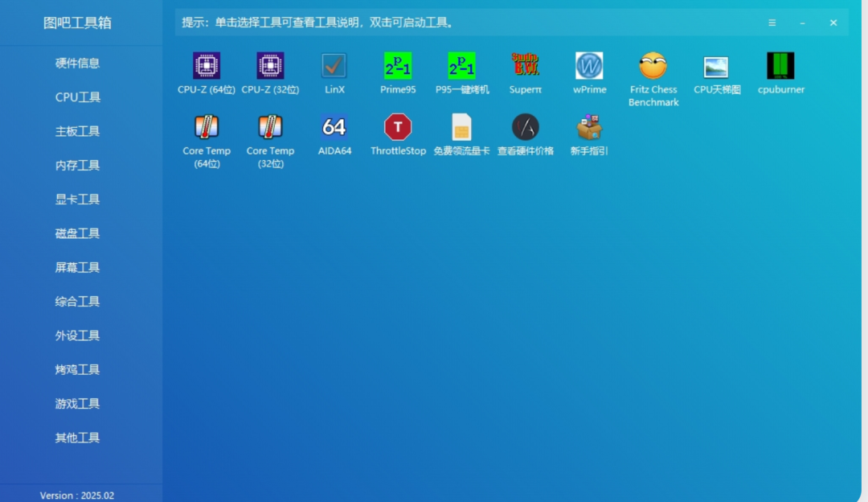Switch to the 游戏工具 category
Screen dimensions: 868x502
point(77,404)
